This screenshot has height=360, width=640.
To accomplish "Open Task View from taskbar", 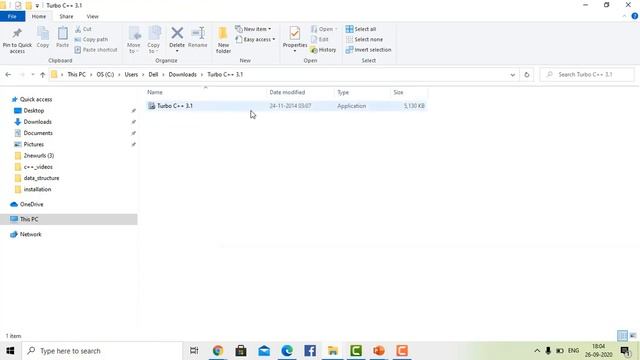I will 194,351.
